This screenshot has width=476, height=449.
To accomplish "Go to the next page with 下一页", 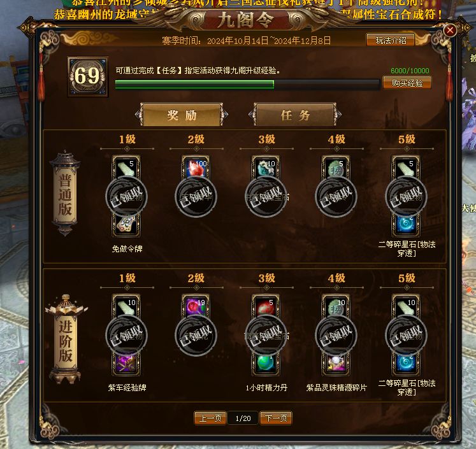I will (x=276, y=418).
